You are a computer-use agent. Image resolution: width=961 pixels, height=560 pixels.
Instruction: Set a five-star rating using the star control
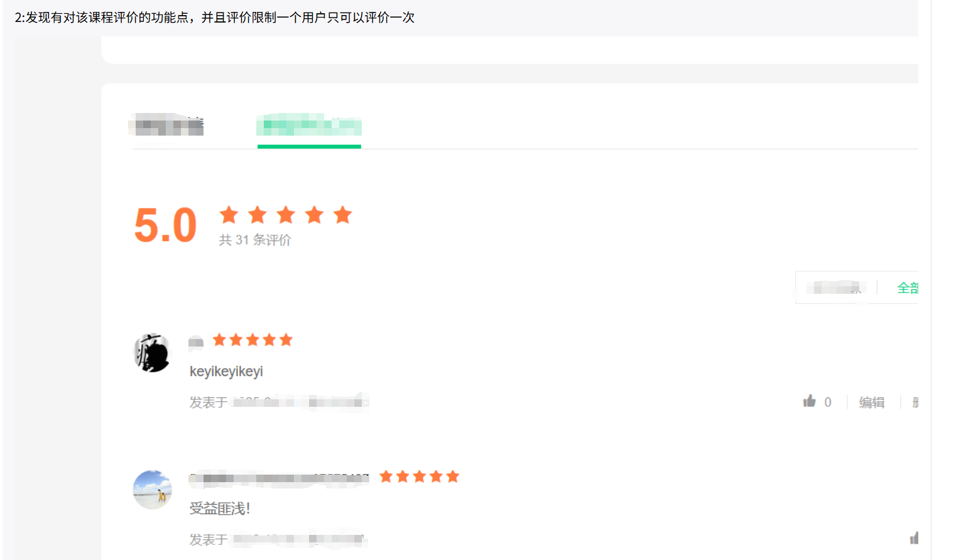click(342, 215)
